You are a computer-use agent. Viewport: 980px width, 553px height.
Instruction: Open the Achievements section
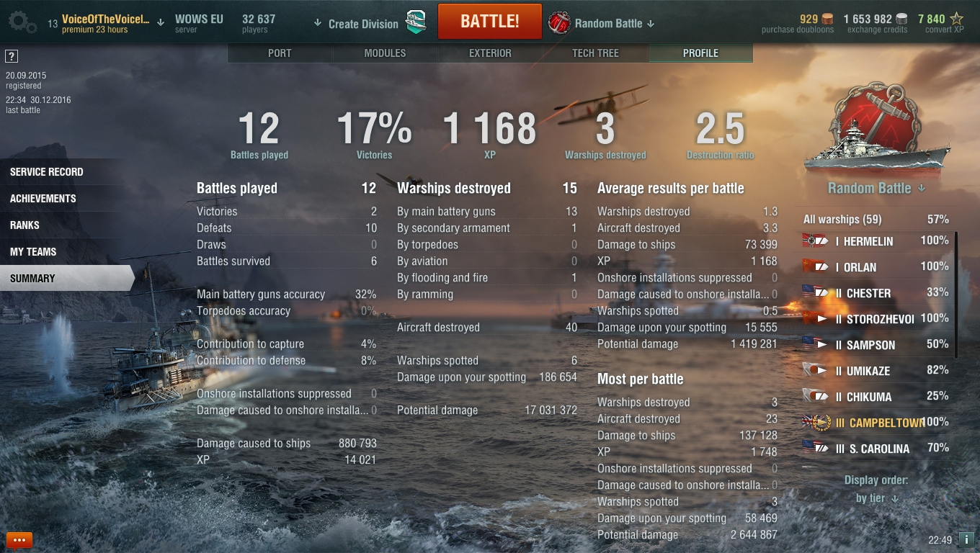point(43,199)
